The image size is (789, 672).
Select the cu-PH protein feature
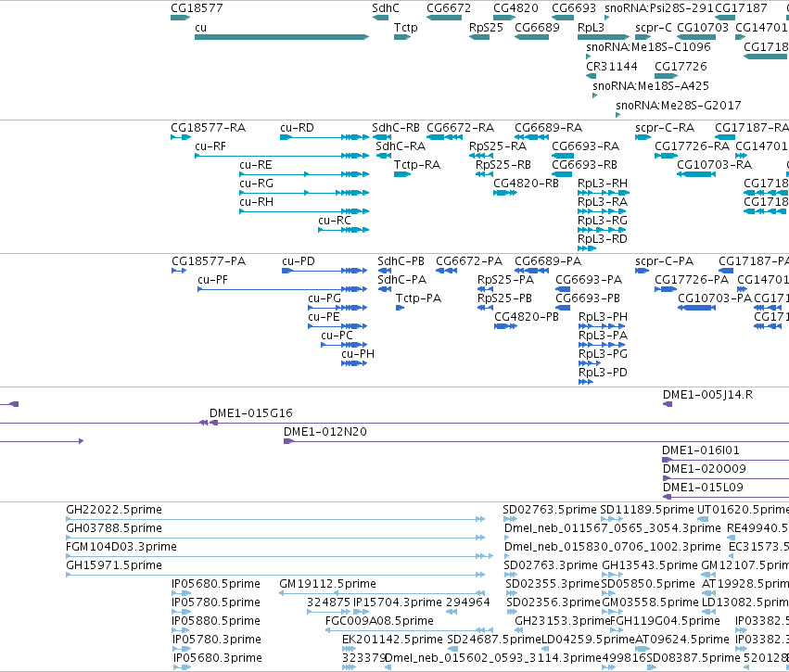coord(354,363)
